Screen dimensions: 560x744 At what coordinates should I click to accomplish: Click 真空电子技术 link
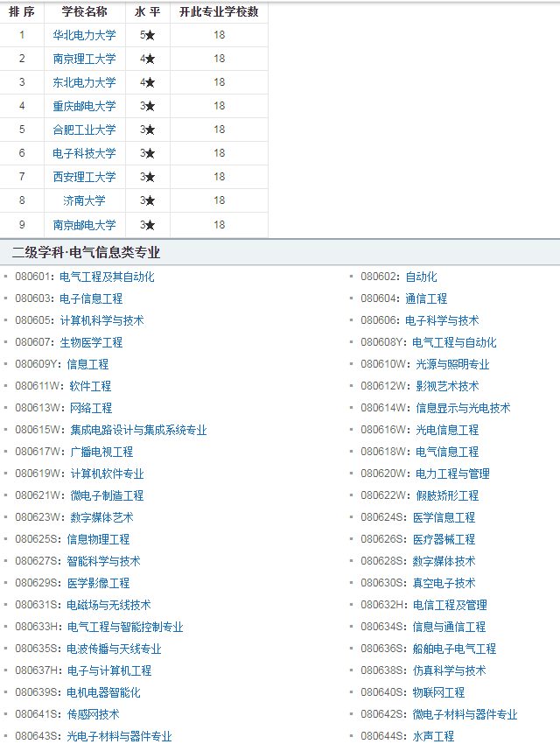(444, 583)
